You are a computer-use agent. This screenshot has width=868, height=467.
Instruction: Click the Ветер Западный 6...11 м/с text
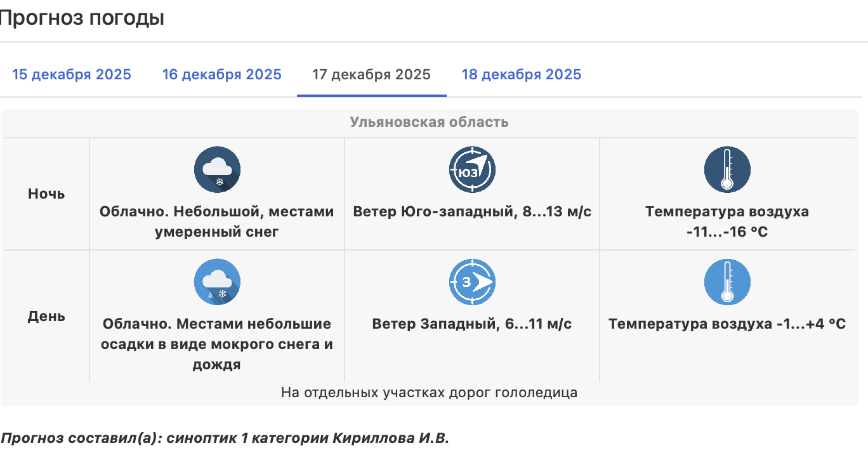[x=472, y=324]
